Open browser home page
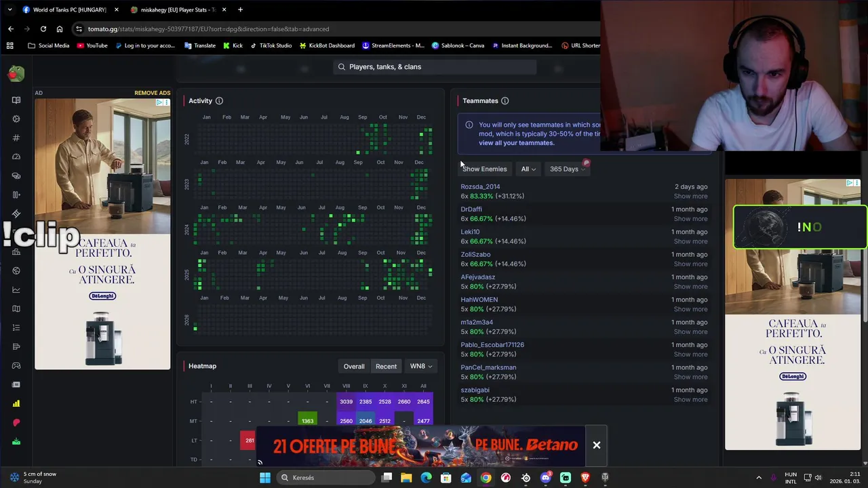868x488 pixels. coord(60,29)
